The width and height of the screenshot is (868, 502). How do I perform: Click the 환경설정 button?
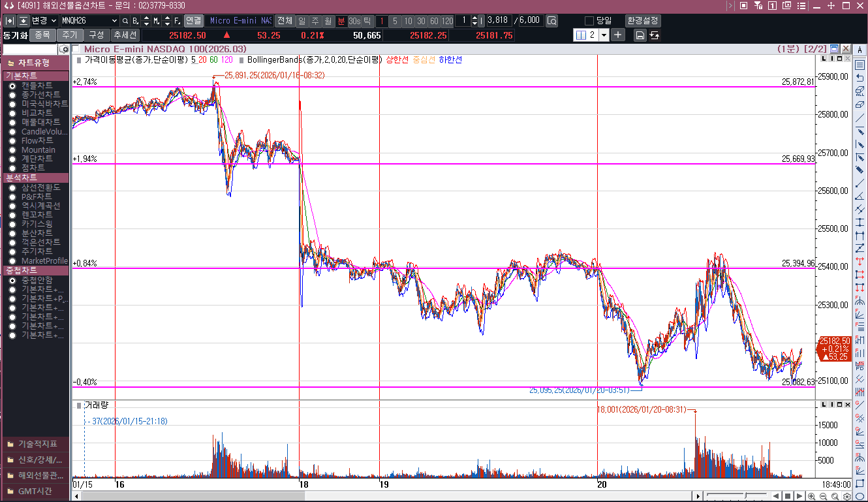point(642,21)
